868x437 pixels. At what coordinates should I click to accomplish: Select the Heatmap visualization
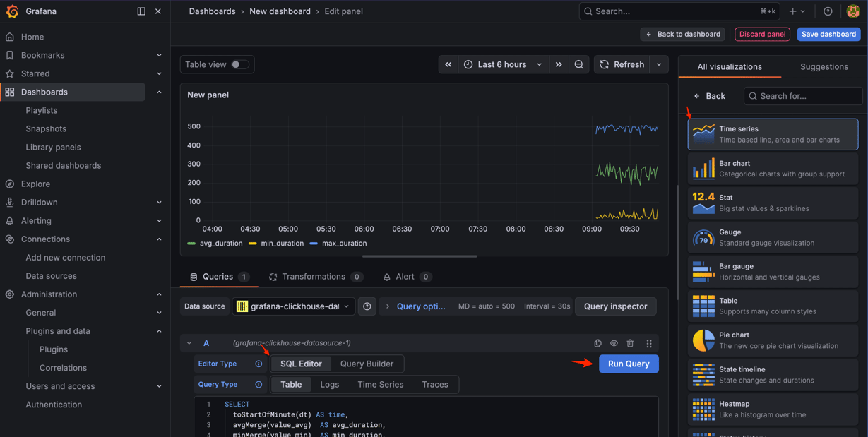pyautogui.click(x=773, y=409)
